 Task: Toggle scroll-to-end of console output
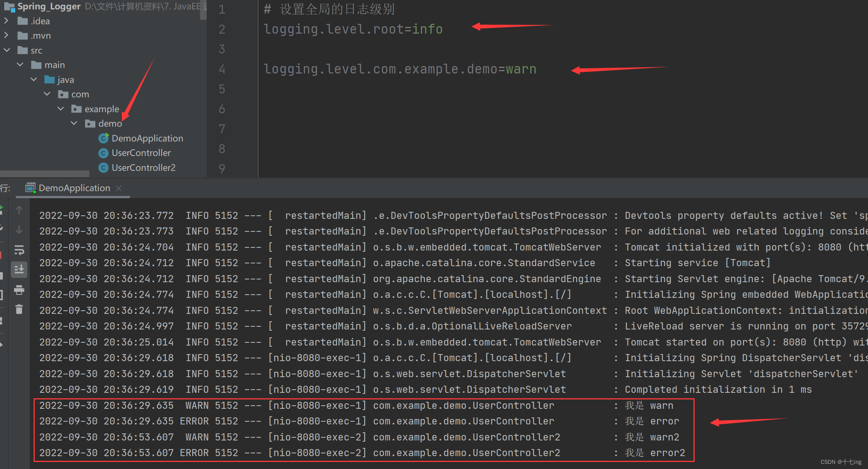(19, 269)
